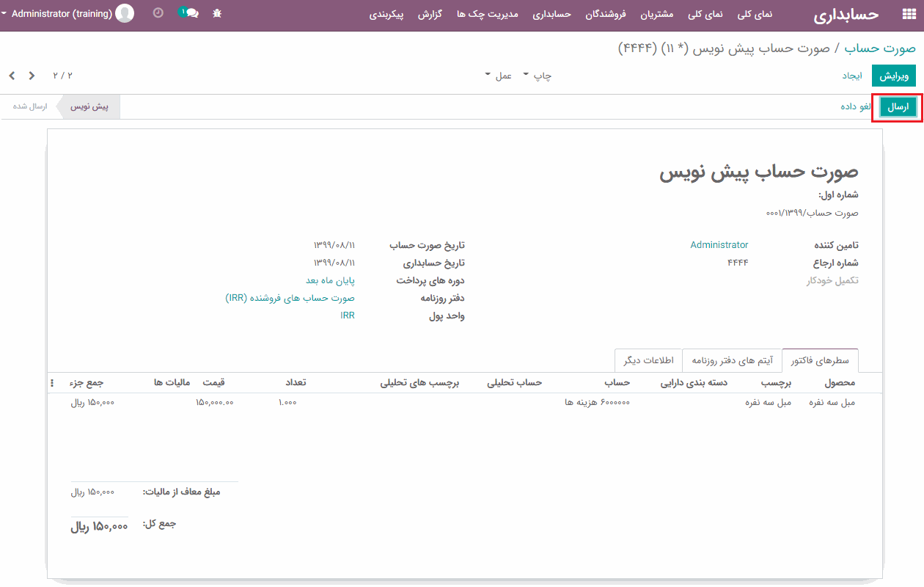Expand the چاپ print dropdown
Image resolution: width=924 pixels, height=587 pixels.
point(536,76)
